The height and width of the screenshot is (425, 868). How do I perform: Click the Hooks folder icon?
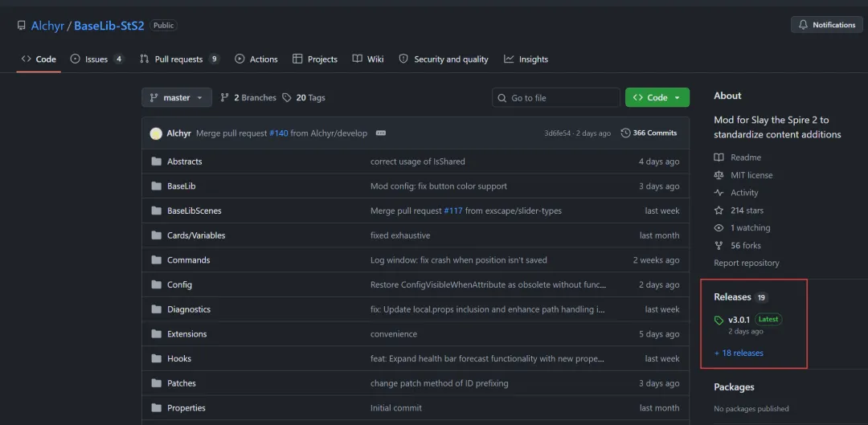(156, 358)
